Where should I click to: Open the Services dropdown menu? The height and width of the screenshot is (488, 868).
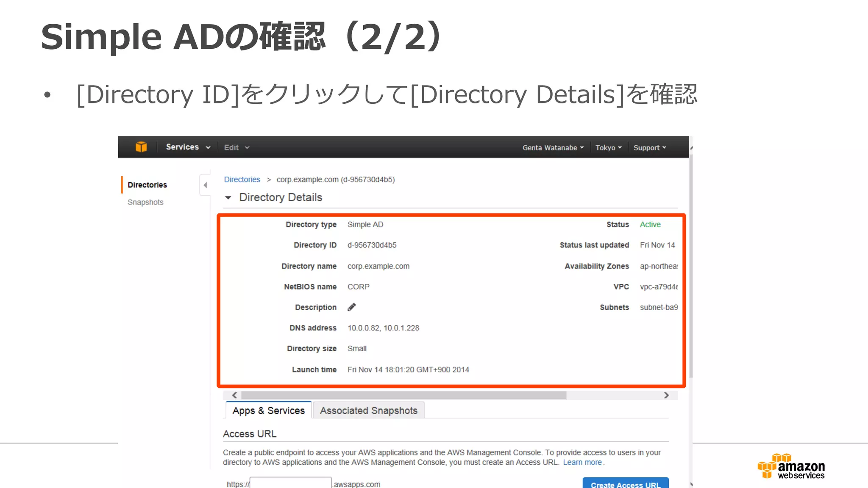[188, 147]
